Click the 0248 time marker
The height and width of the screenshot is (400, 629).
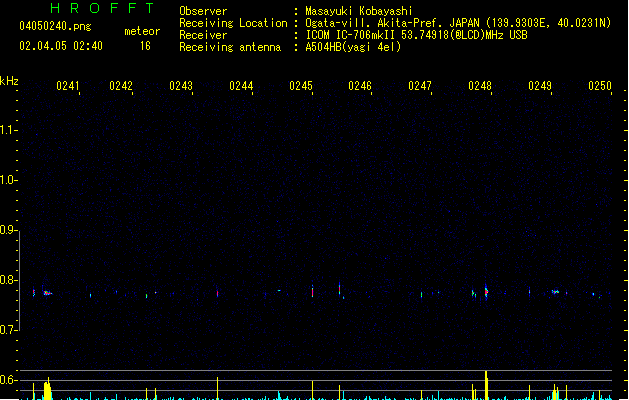(480, 85)
